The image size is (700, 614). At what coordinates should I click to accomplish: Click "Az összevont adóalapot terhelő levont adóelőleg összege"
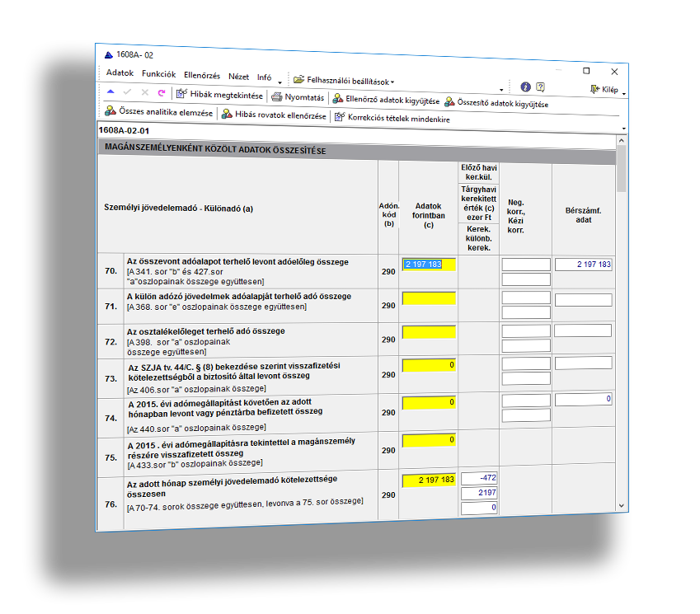237,262
